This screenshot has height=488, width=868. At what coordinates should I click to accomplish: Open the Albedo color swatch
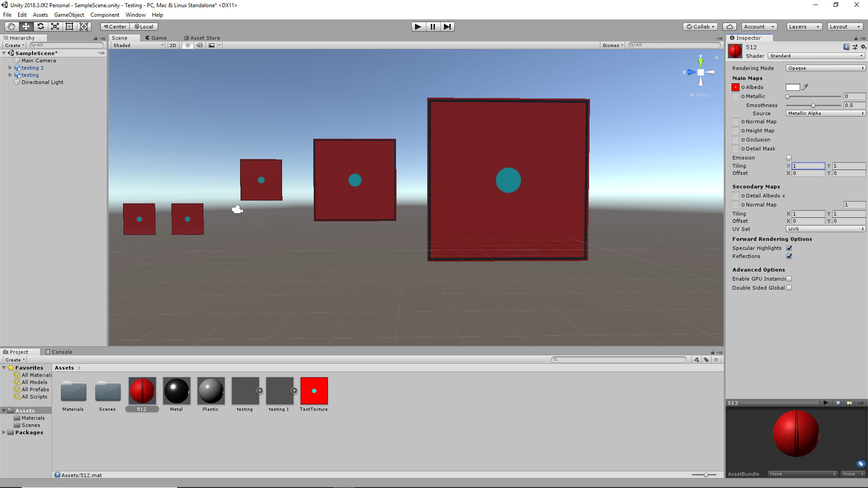click(793, 87)
